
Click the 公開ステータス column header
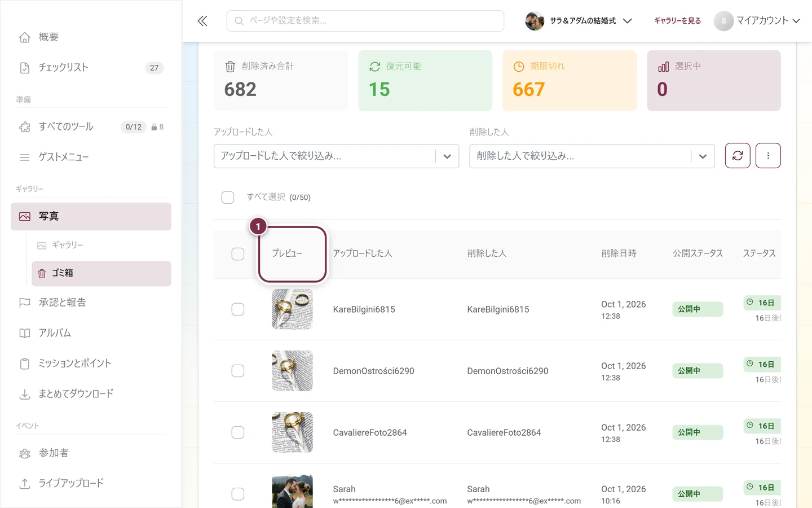click(698, 254)
